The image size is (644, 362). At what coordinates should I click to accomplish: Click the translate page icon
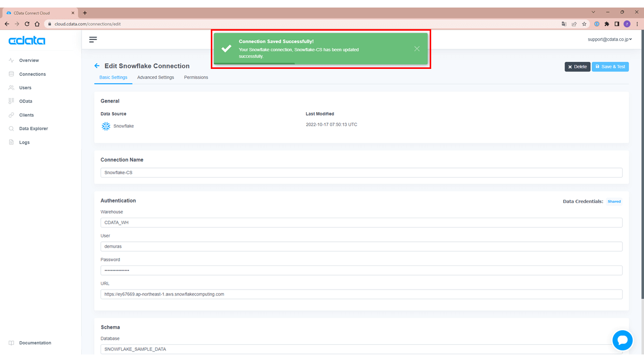564,24
